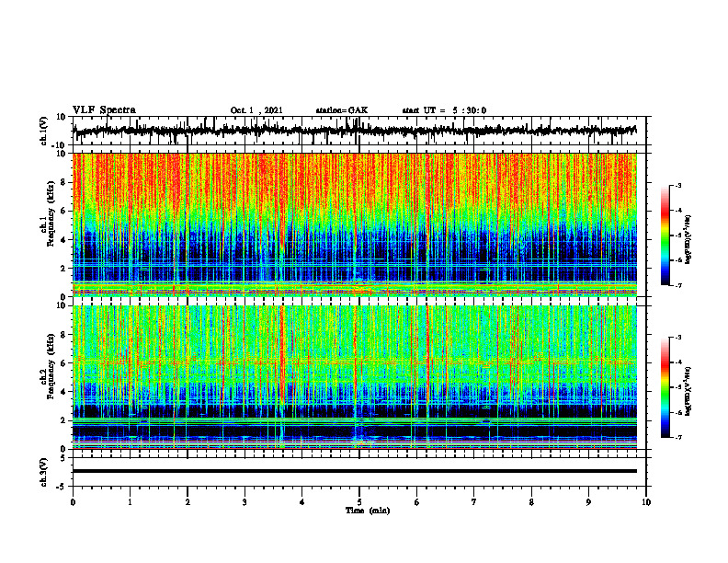The width and height of the screenshot is (728, 563).
Task: Click the '-3' tick on ch.1 colorbar
Action: pyautogui.click(x=678, y=185)
